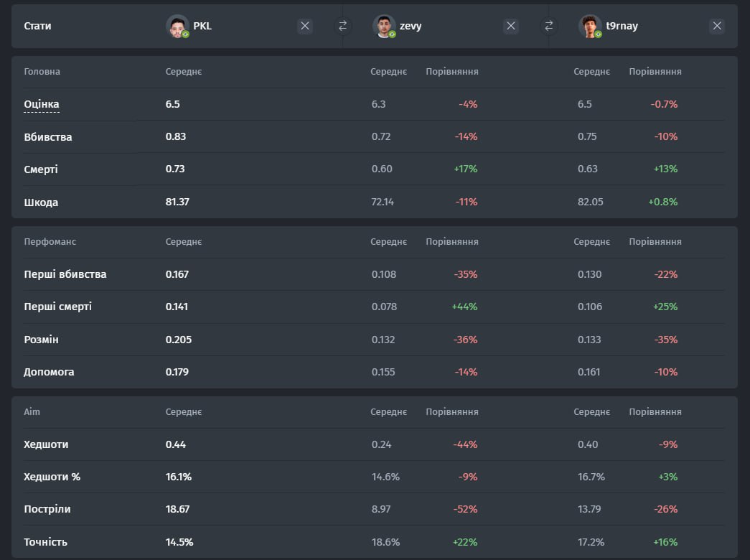
Task: Swap zevy and t9rnay positions
Action: point(548,26)
